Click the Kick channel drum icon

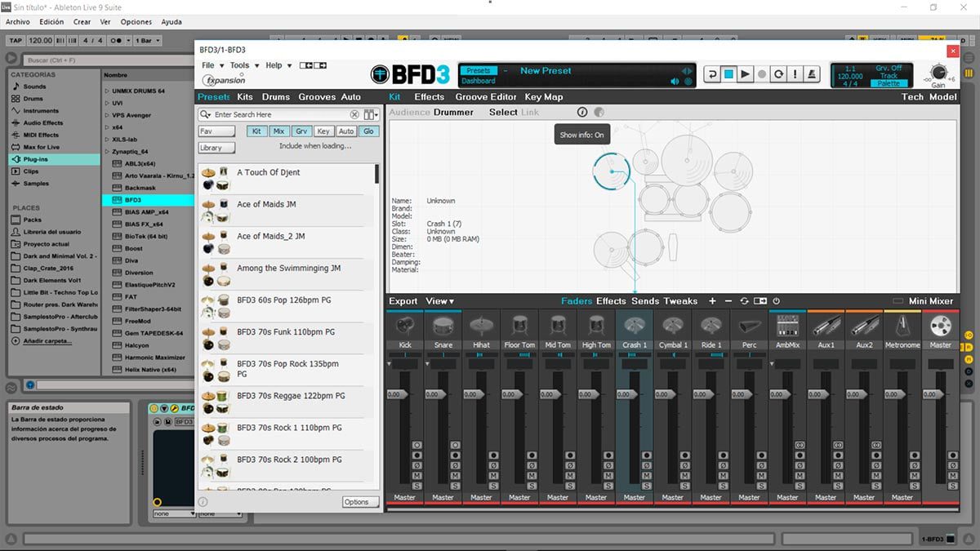pos(405,326)
